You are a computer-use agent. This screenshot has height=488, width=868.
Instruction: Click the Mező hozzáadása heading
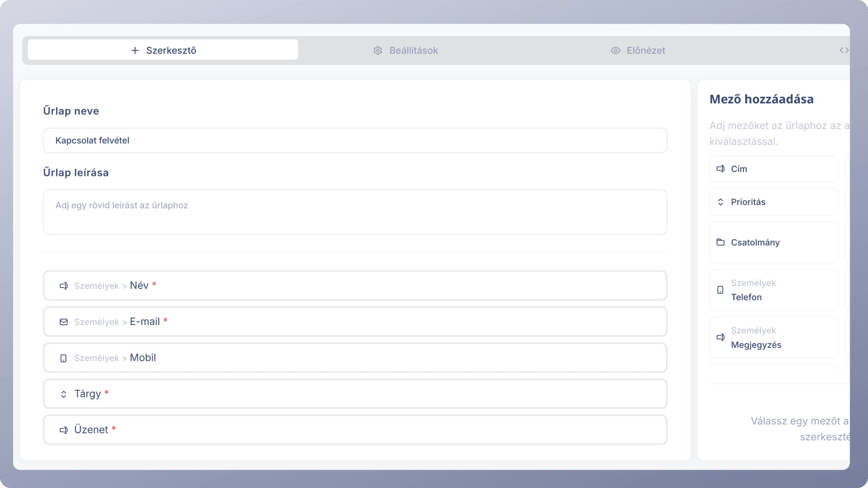coord(762,99)
